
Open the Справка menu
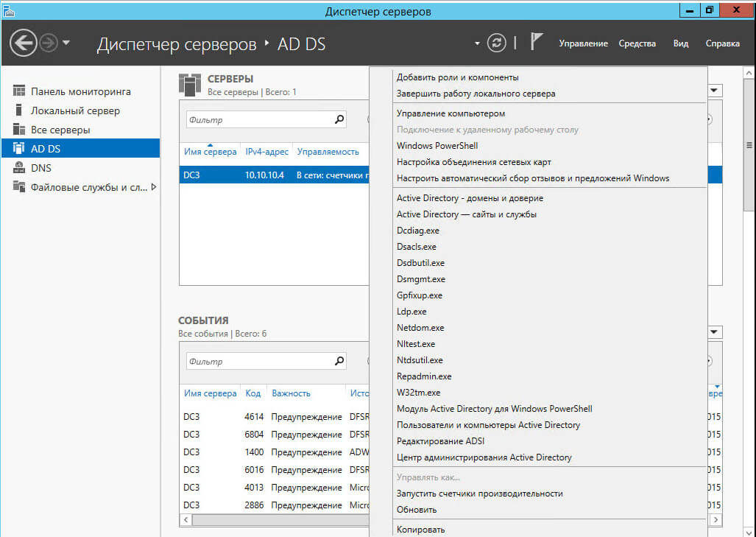click(x=722, y=43)
